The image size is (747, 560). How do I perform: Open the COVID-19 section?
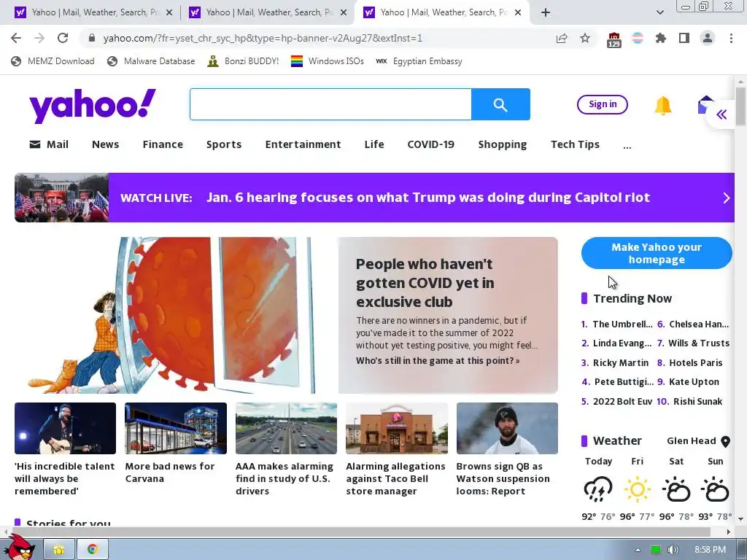coord(430,144)
